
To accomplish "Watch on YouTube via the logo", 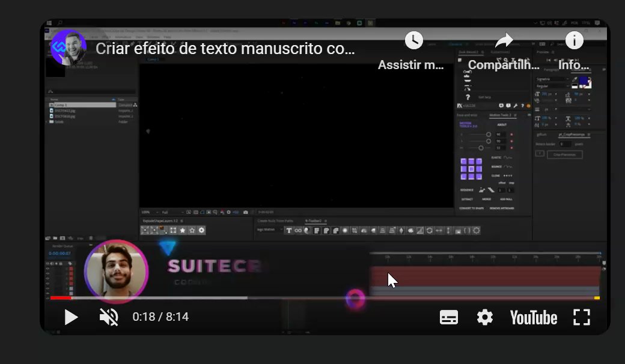I will click(x=533, y=318).
